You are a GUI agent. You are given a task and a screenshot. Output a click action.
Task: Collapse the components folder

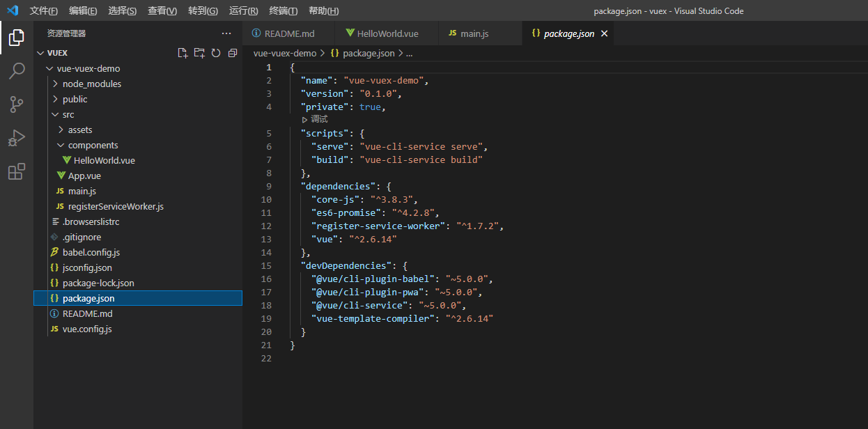point(138,145)
